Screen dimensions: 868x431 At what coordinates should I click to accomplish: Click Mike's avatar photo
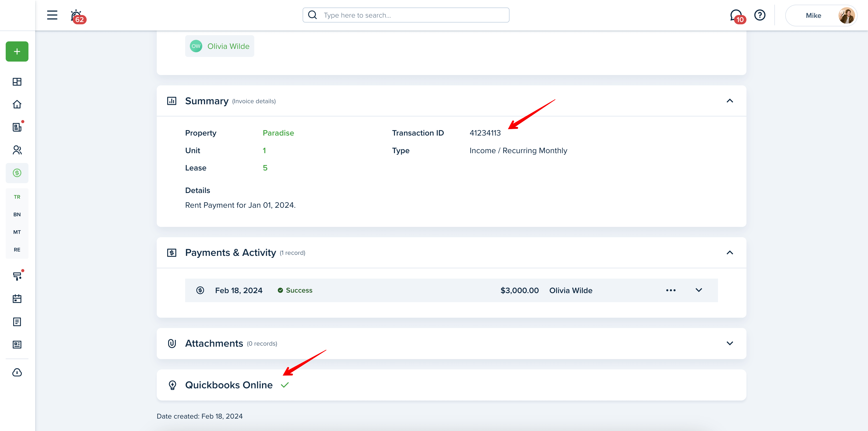pyautogui.click(x=847, y=16)
